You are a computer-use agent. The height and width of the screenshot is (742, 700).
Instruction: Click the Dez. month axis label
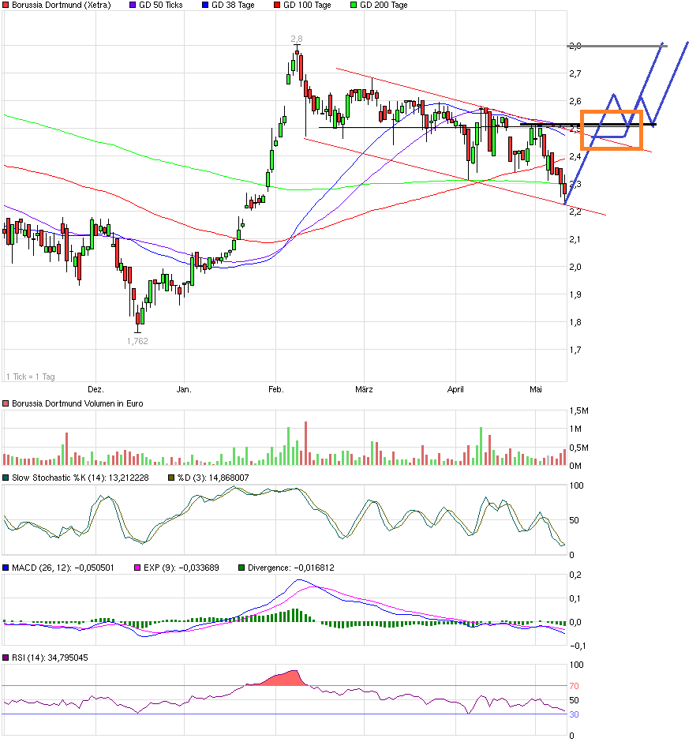tap(95, 389)
